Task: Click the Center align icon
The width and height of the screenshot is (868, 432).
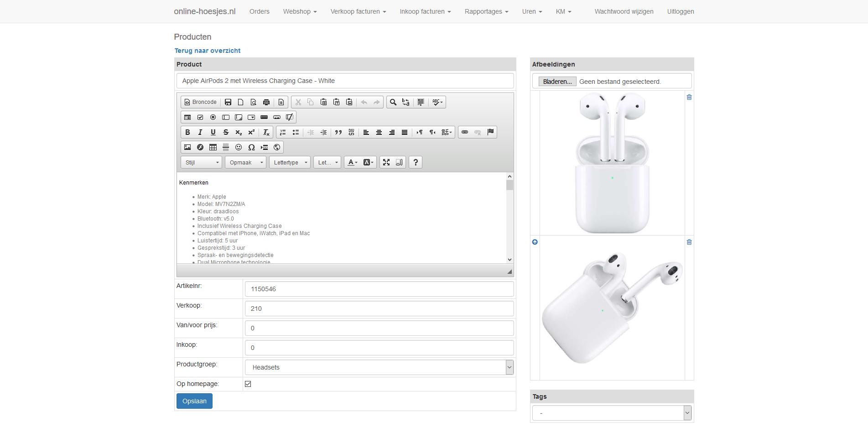Action: [x=379, y=132]
